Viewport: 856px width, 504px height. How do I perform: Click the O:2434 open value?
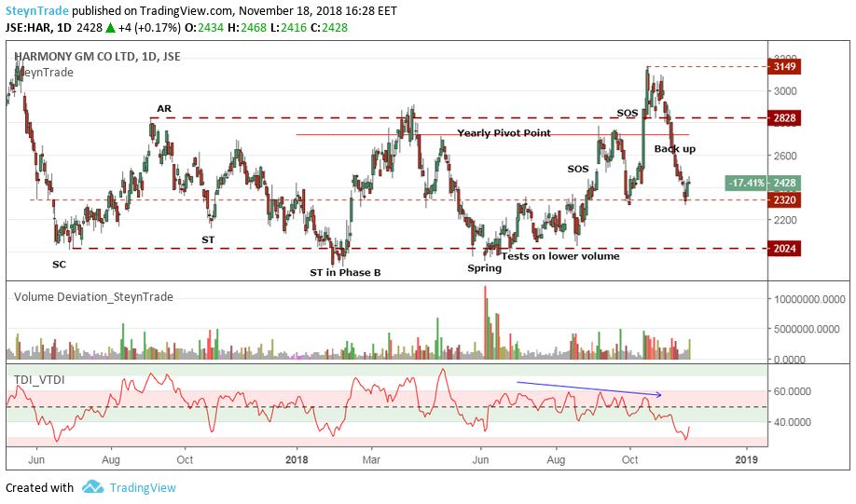click(204, 28)
